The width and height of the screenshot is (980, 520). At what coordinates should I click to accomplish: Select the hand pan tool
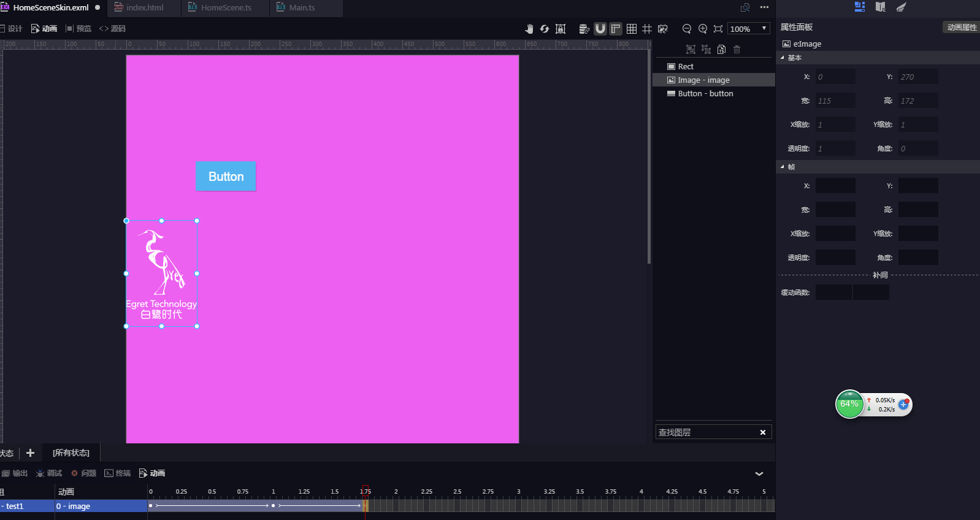pyautogui.click(x=529, y=29)
